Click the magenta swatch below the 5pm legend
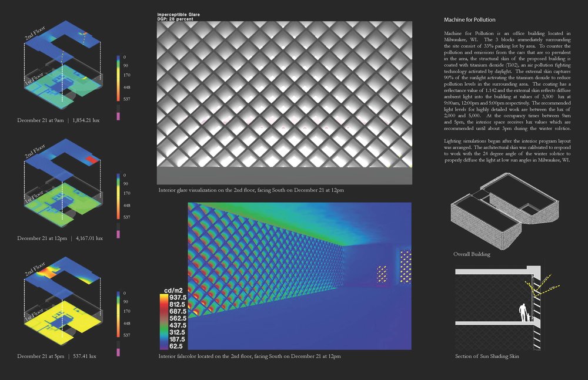This screenshot has width=588, height=380. tap(118, 352)
